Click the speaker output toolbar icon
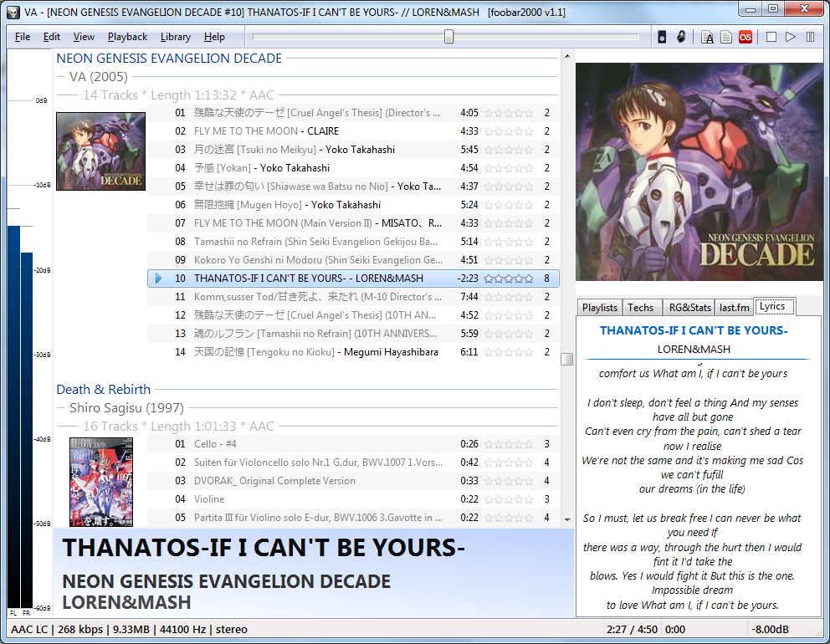The image size is (830, 644). coord(662,37)
